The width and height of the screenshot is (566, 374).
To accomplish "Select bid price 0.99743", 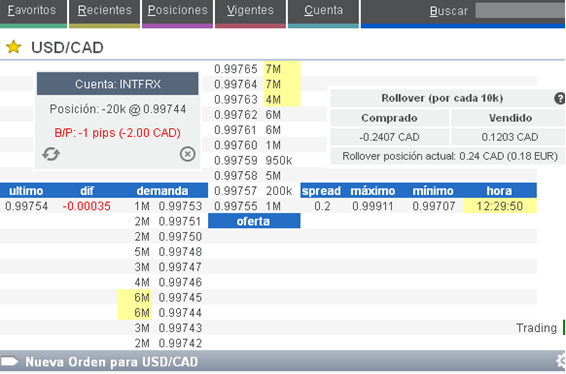I will pos(180,328).
